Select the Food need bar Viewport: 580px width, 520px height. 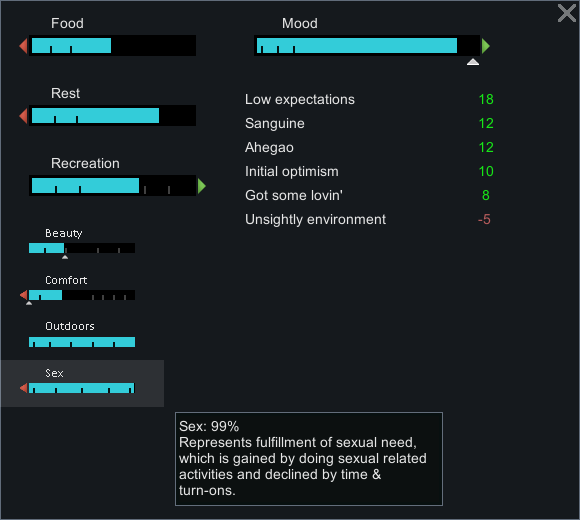point(112,45)
